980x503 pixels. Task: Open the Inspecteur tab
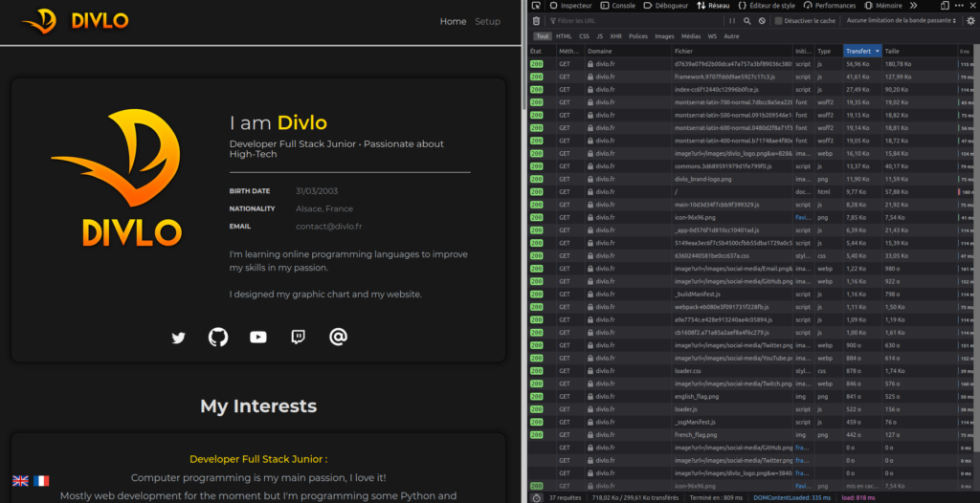coord(570,6)
